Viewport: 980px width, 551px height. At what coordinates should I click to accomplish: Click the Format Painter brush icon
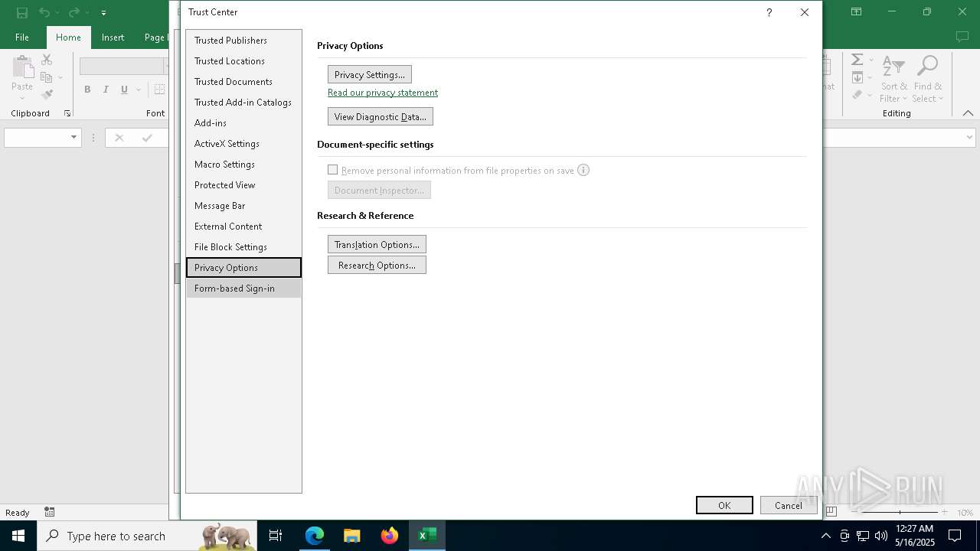coord(47,95)
